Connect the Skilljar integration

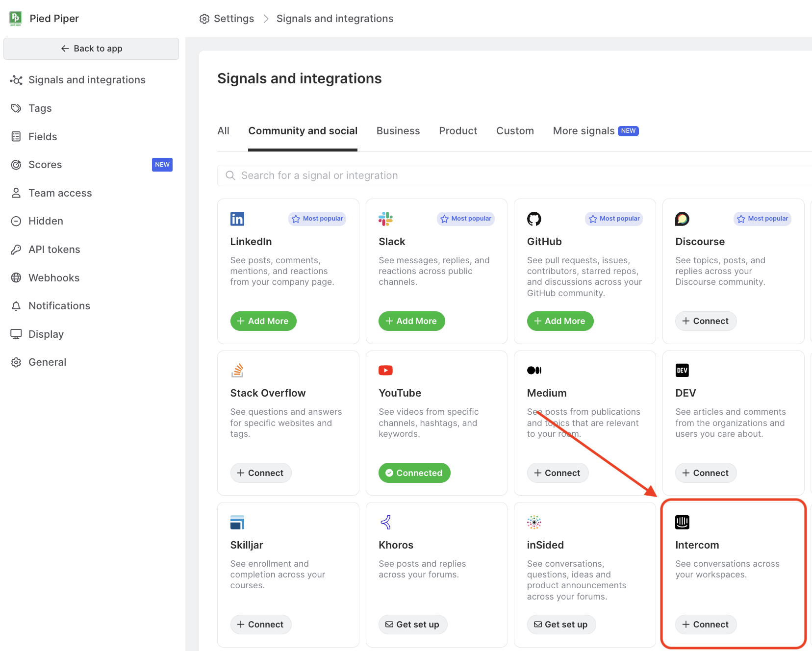261,625
